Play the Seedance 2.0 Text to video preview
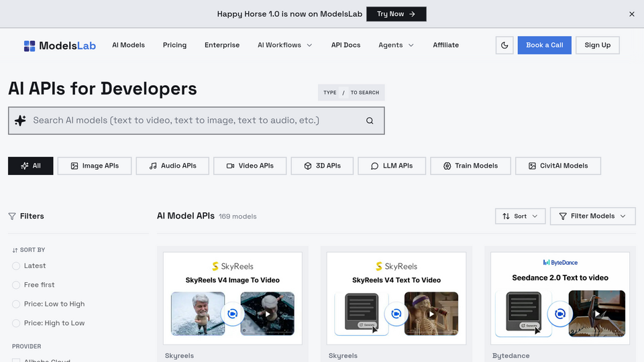Screen dimensions: 644x362 pyautogui.click(x=597, y=314)
